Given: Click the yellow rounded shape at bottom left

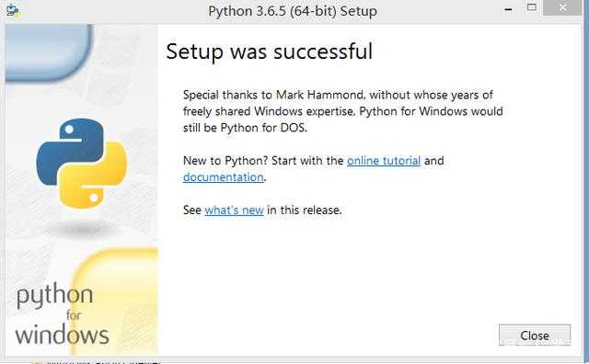Looking at the screenshot, I should [x=114, y=301].
